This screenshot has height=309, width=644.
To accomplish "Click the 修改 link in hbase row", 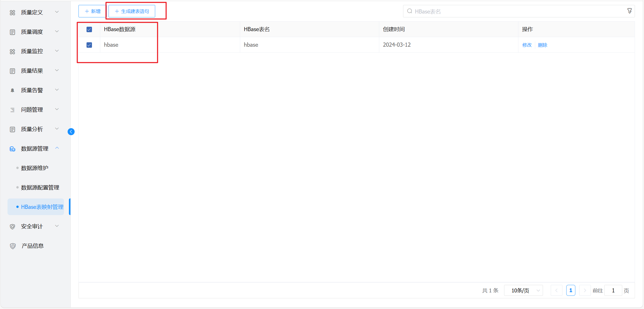I will click(x=527, y=45).
